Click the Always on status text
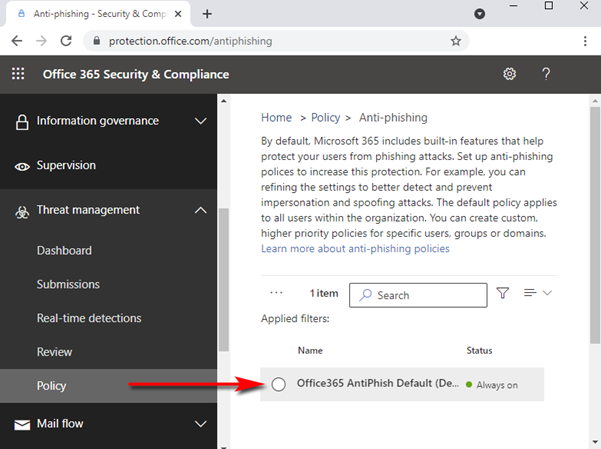The image size is (601, 449). tap(497, 385)
